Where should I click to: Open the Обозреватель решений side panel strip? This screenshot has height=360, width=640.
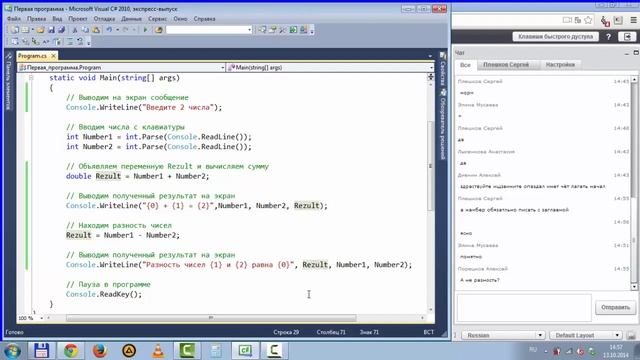tap(443, 124)
